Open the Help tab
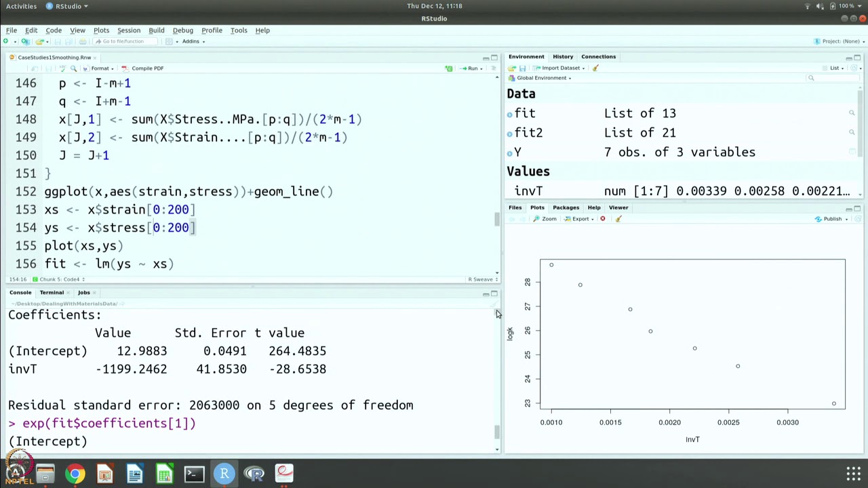 (x=594, y=207)
